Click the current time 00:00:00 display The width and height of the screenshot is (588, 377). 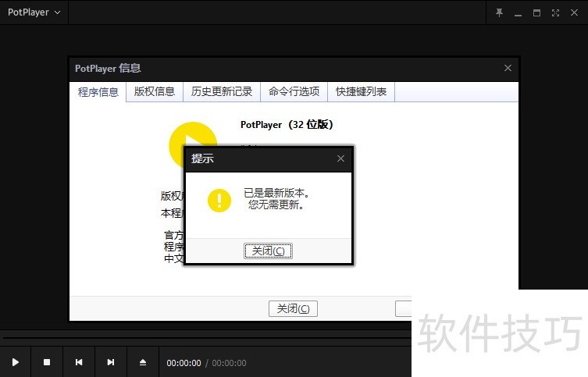(184, 363)
